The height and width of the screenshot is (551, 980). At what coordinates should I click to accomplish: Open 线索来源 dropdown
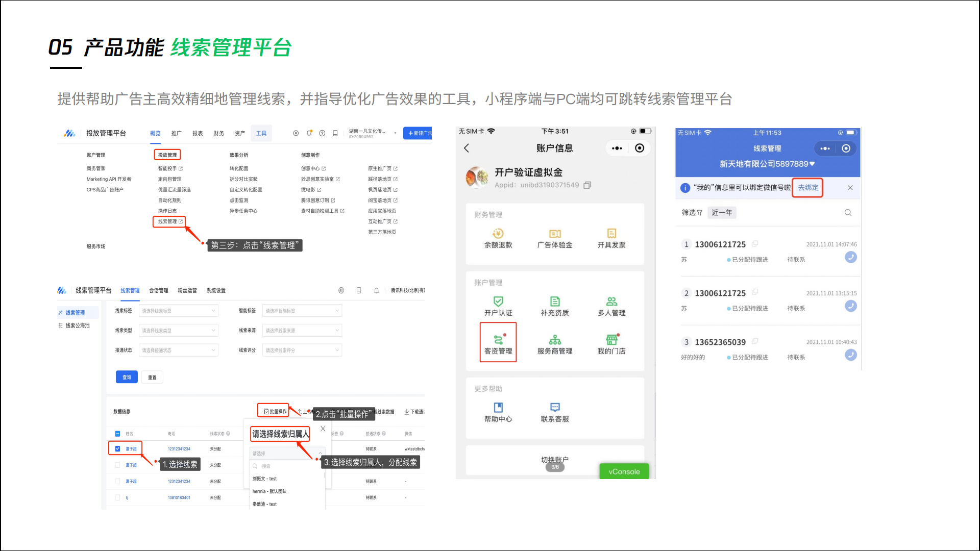(302, 331)
